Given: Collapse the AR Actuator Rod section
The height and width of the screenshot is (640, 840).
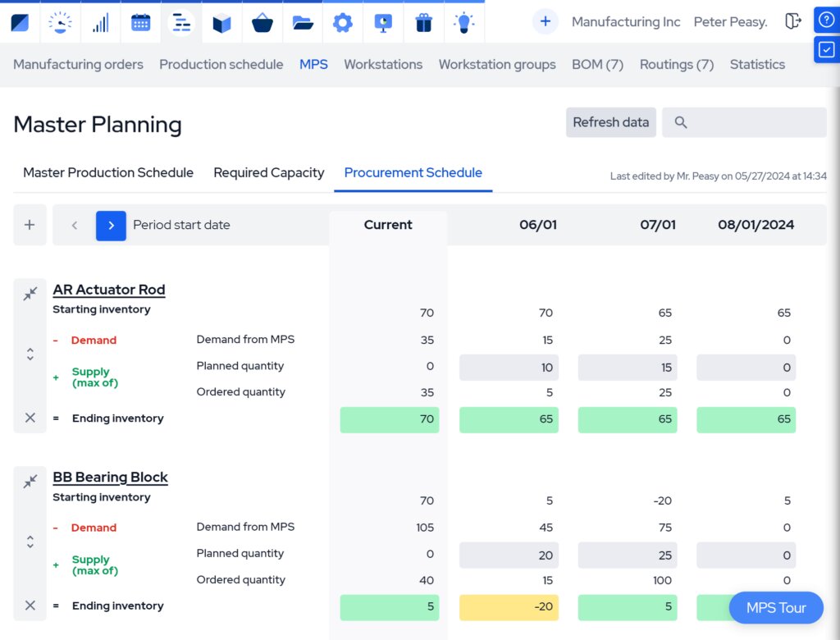Looking at the screenshot, I should 30,294.
